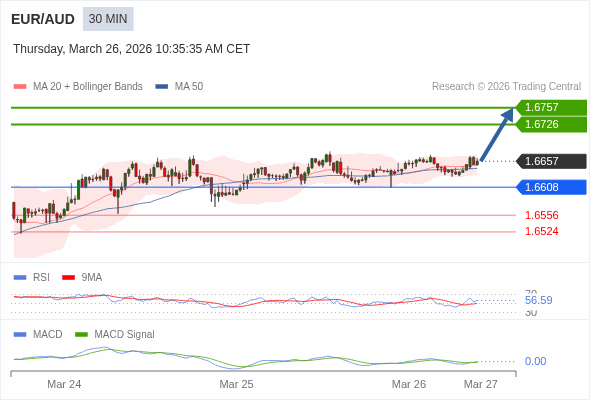Click the 30 MIN timeframe badge
The image size is (590, 400).
click(x=108, y=19)
